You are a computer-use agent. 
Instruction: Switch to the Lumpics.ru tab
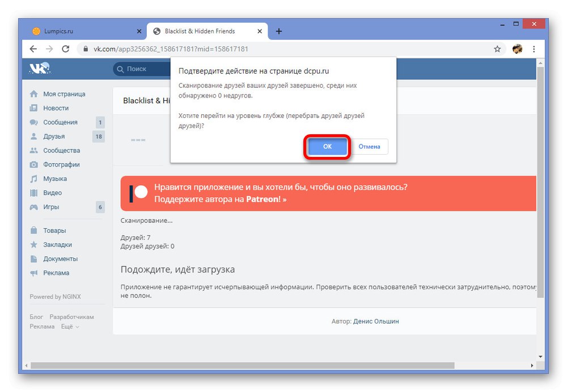click(x=84, y=31)
